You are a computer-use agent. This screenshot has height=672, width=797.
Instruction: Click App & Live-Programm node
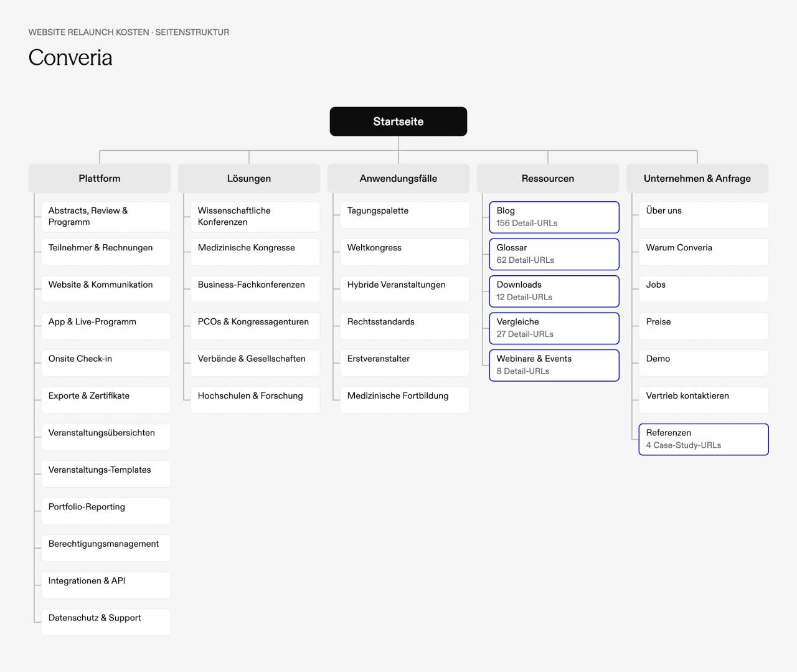click(x=106, y=326)
